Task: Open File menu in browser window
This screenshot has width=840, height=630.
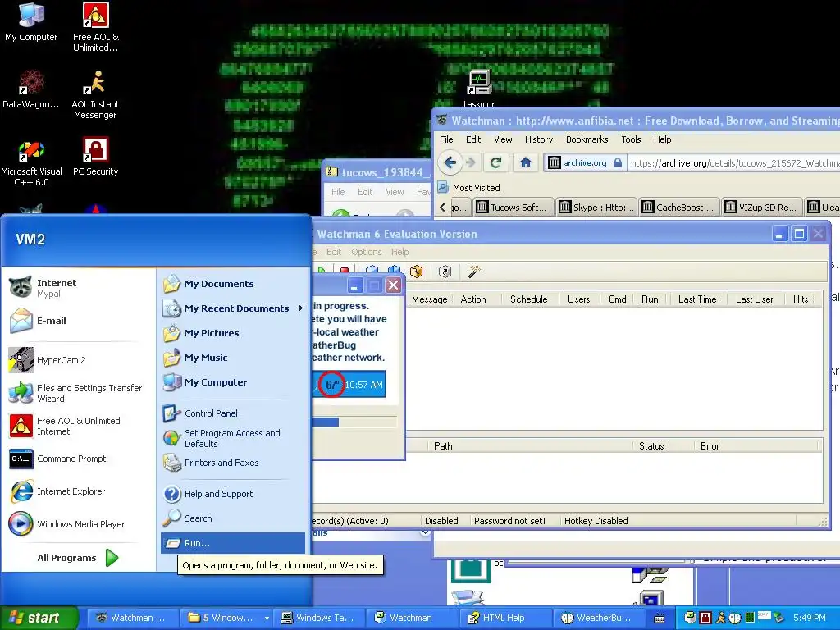Action: (x=446, y=139)
